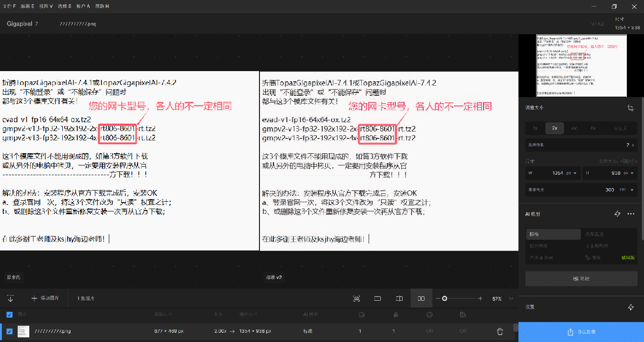Viewport: 644px width, 342px height.
Task: Switch to split view layout icon
Action: click(x=399, y=298)
